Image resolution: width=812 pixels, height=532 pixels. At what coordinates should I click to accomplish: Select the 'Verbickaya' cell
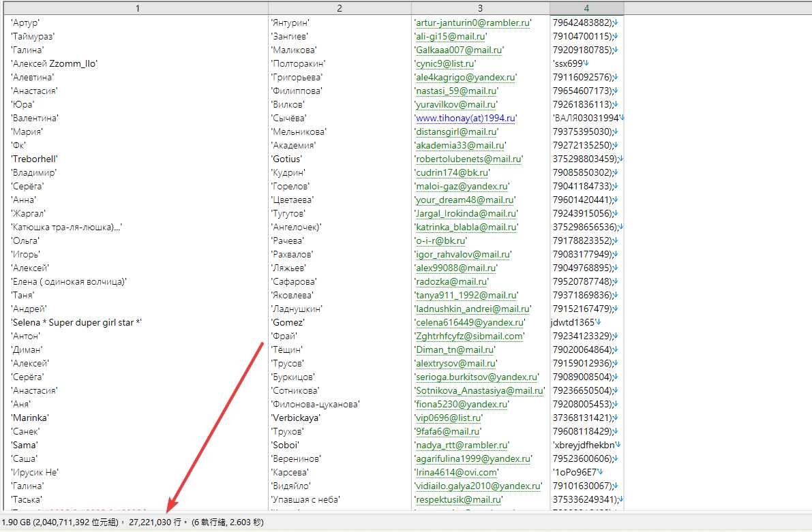tap(296, 418)
